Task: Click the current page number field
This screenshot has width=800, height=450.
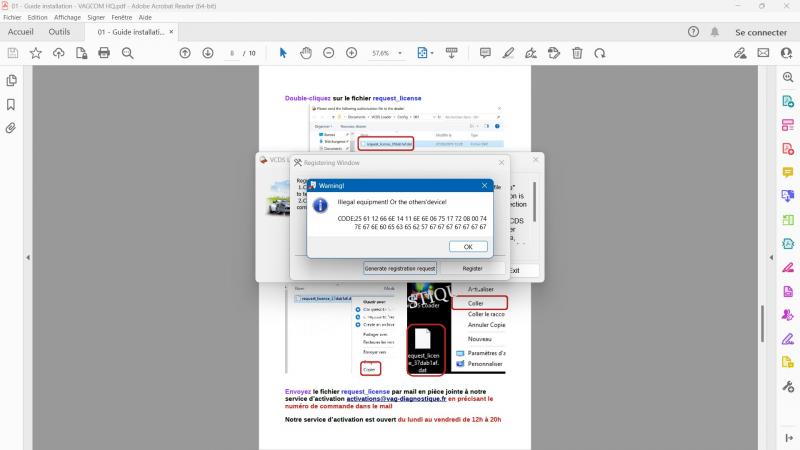Action: coord(232,53)
